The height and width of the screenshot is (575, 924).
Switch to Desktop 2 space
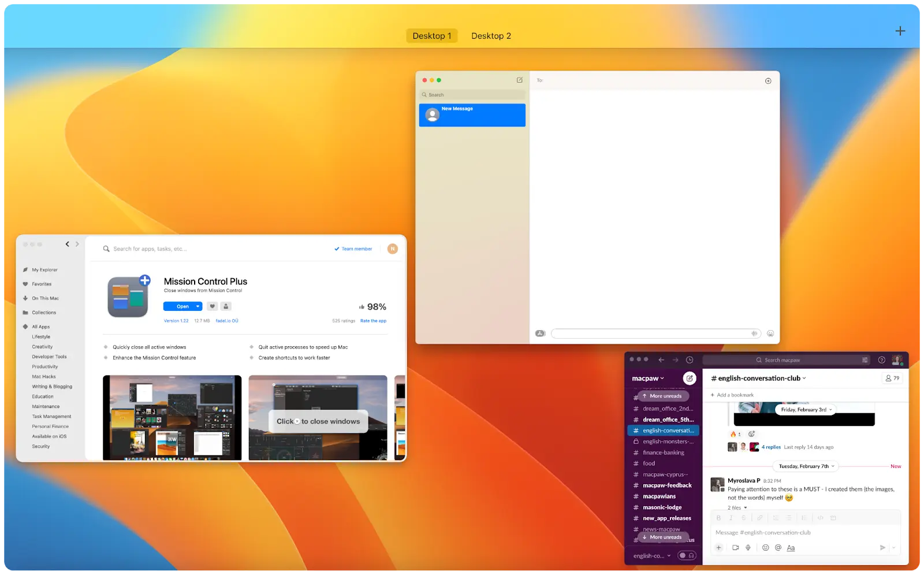tap(491, 36)
